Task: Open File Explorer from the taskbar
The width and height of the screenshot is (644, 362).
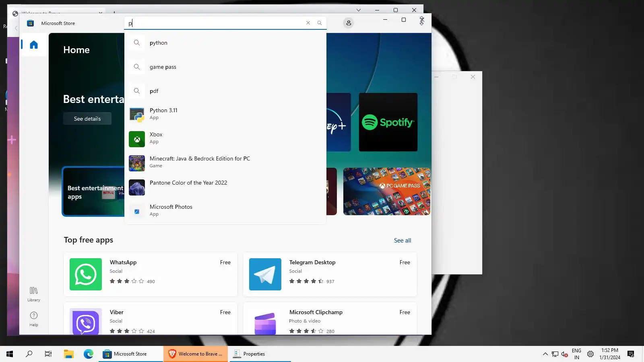Action: coord(69,354)
